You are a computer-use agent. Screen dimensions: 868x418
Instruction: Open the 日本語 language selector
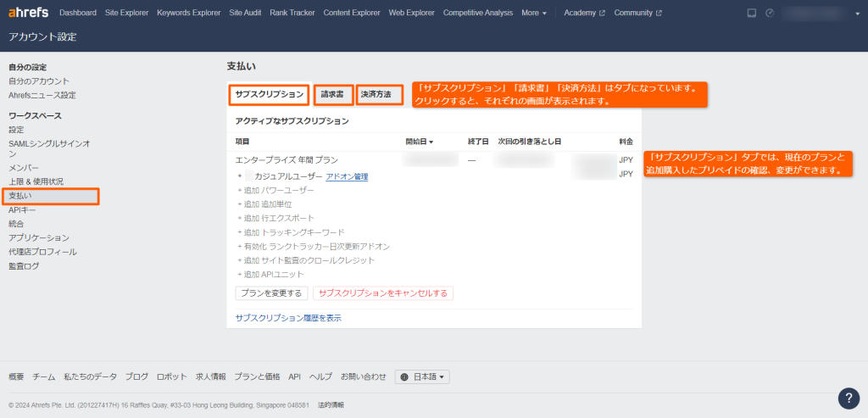422,376
